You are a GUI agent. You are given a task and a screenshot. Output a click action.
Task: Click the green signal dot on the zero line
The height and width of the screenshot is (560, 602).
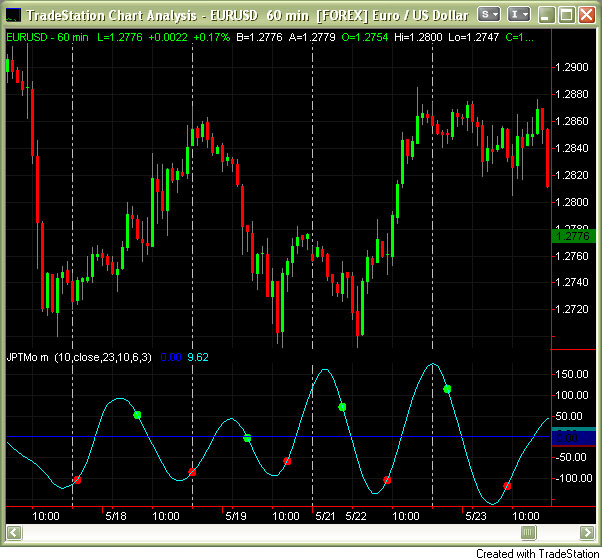point(247,438)
